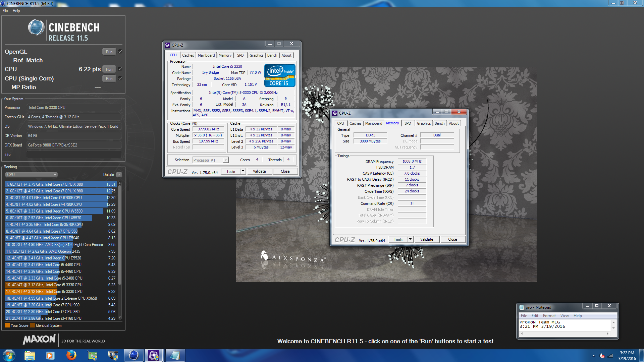
Task: Switch to Cinebench via its taskbar icon
Action: pyautogui.click(x=133, y=355)
